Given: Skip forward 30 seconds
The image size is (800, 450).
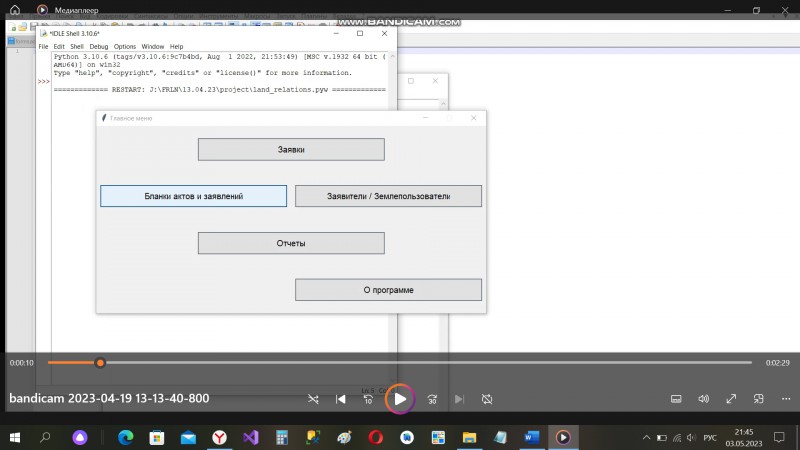Looking at the screenshot, I should tap(432, 399).
